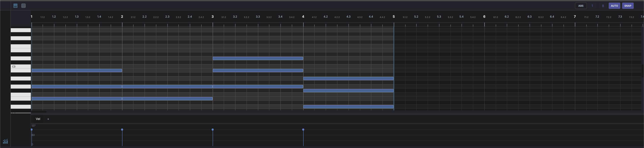Jump to bar 2 on ruler

(122, 16)
